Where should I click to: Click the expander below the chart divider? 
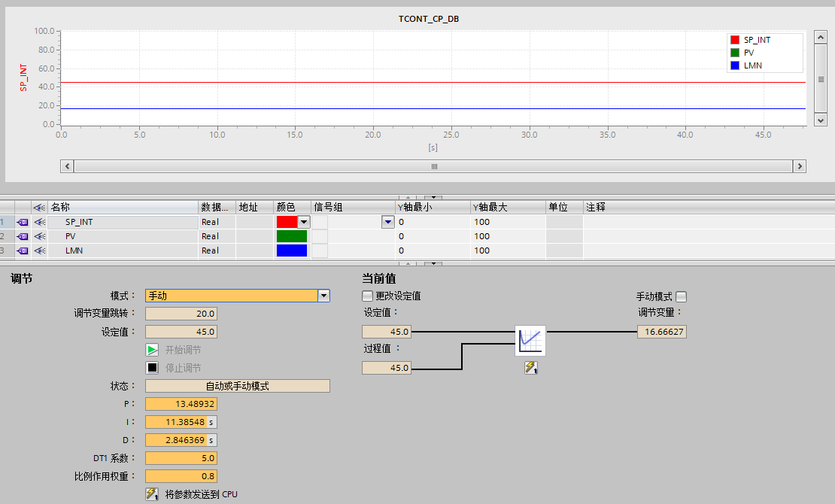point(433,197)
